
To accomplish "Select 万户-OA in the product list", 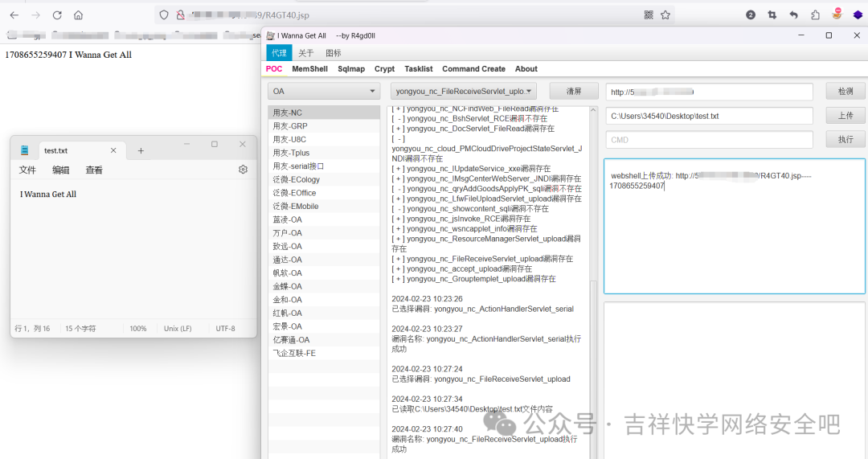I will 324,232.
